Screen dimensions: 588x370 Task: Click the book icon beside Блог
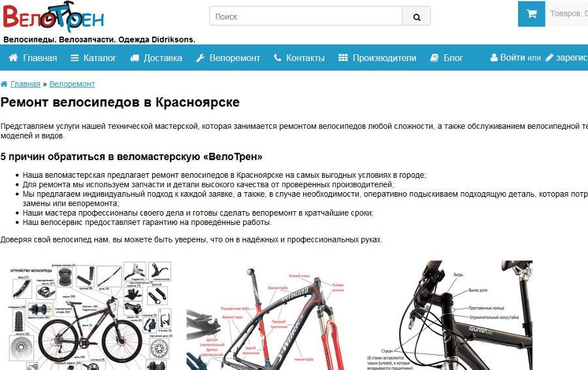(x=434, y=58)
